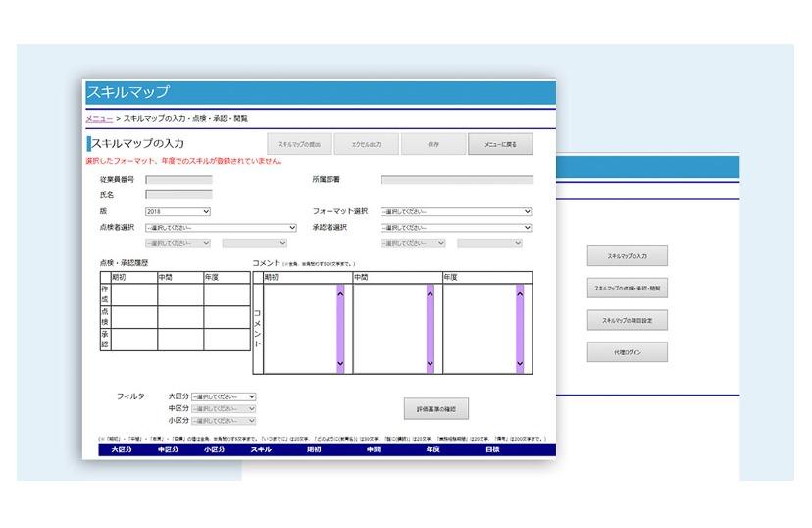
Task: Open スキルマップの項目設定 menu button
Action: 627,320
